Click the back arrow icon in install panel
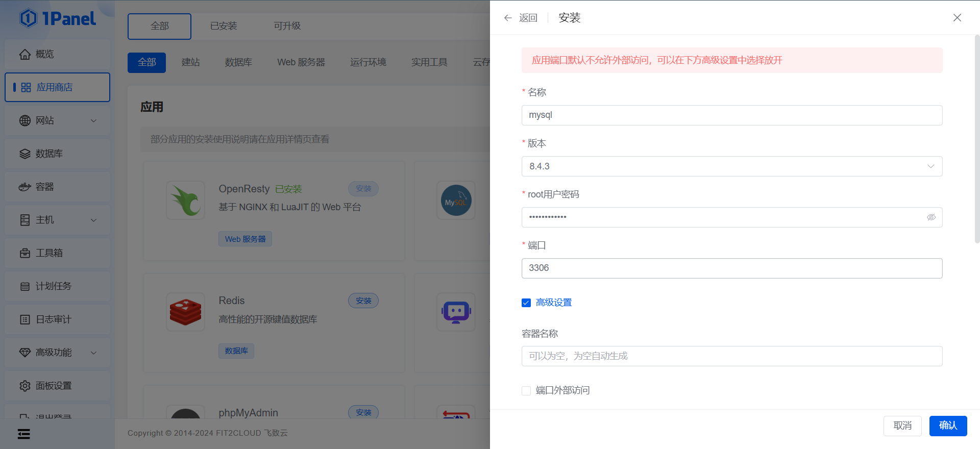980x449 pixels. (508, 18)
